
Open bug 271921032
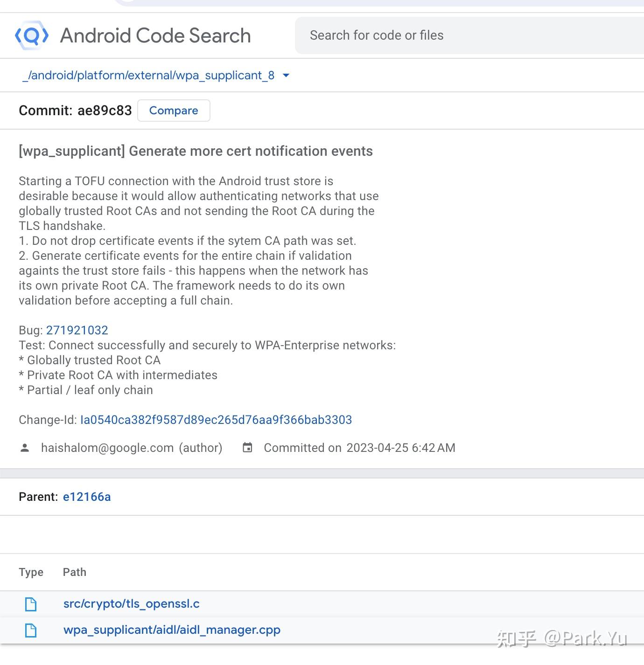(77, 330)
